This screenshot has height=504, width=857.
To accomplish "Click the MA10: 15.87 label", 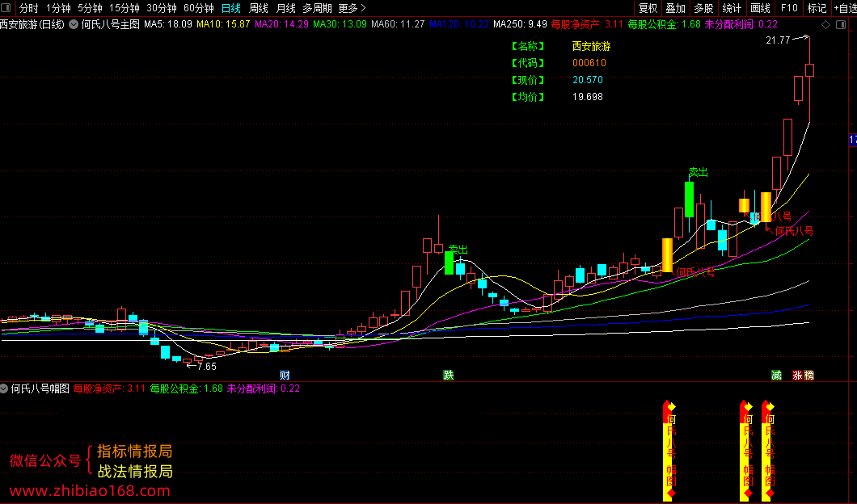I will point(223,24).
